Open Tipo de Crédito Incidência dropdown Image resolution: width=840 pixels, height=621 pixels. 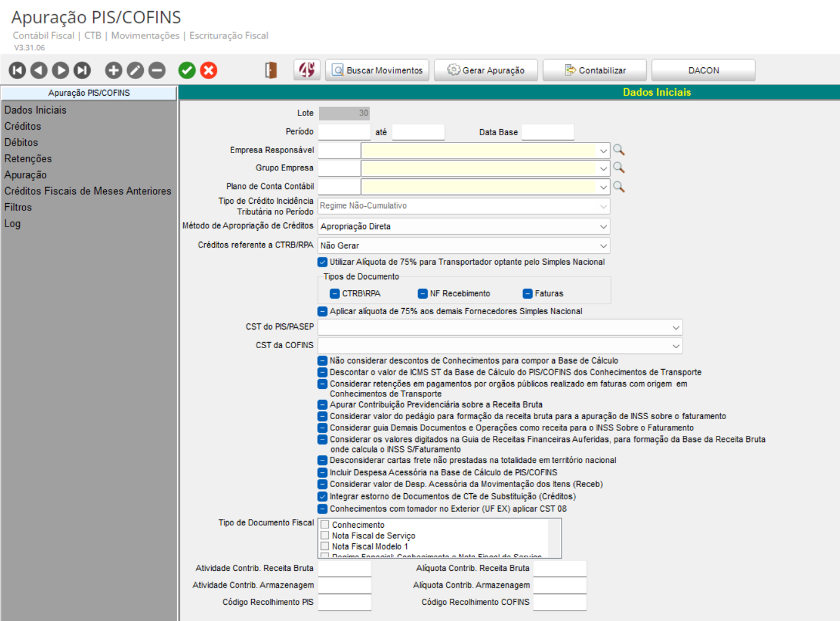(x=464, y=206)
